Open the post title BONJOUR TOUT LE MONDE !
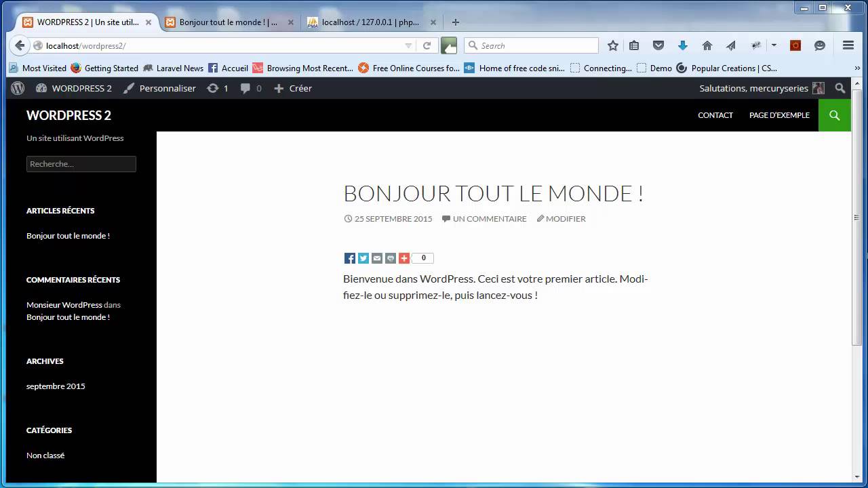Image resolution: width=868 pixels, height=488 pixels. pyautogui.click(x=493, y=193)
